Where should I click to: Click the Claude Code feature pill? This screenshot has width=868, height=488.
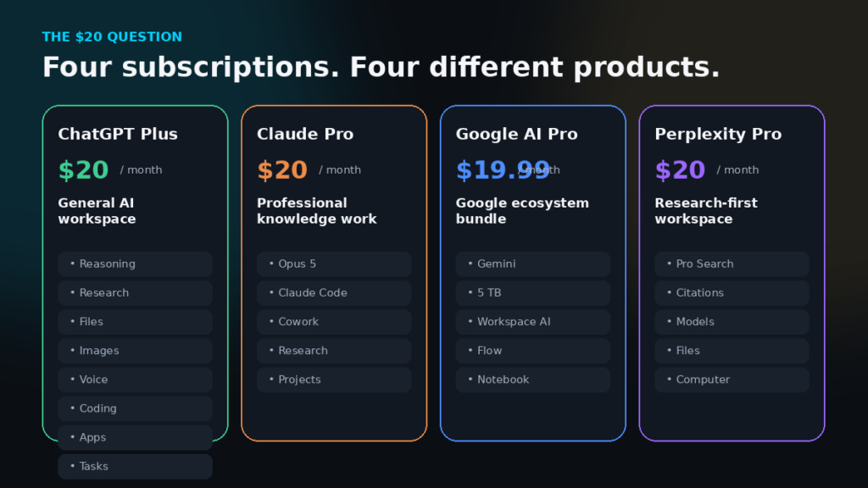coord(334,292)
